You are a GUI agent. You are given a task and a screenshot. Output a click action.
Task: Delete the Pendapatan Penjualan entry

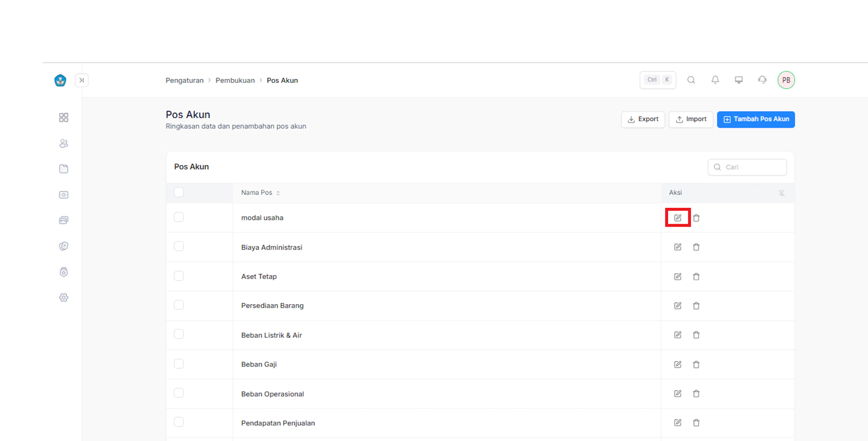[x=696, y=422]
